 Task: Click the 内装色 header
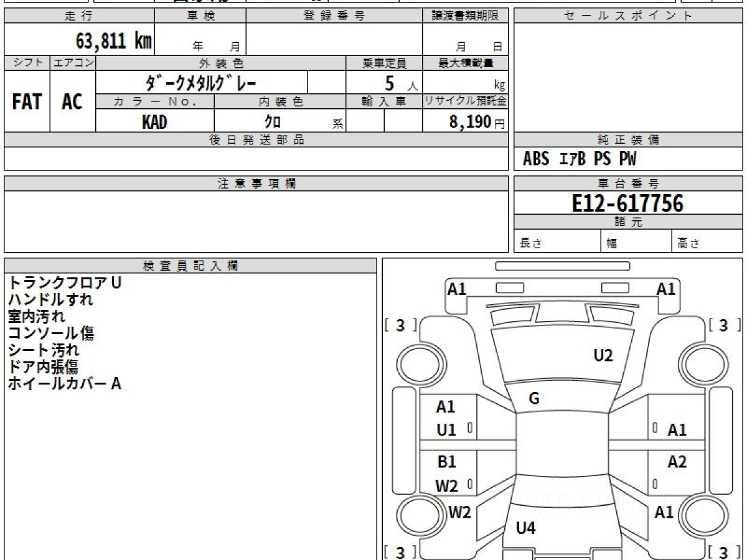coord(280,101)
